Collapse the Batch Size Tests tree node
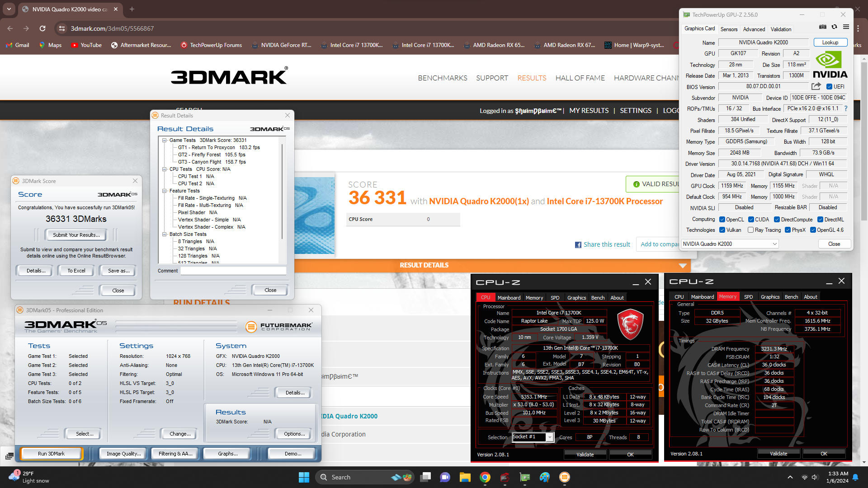868x488 pixels. pos(165,234)
